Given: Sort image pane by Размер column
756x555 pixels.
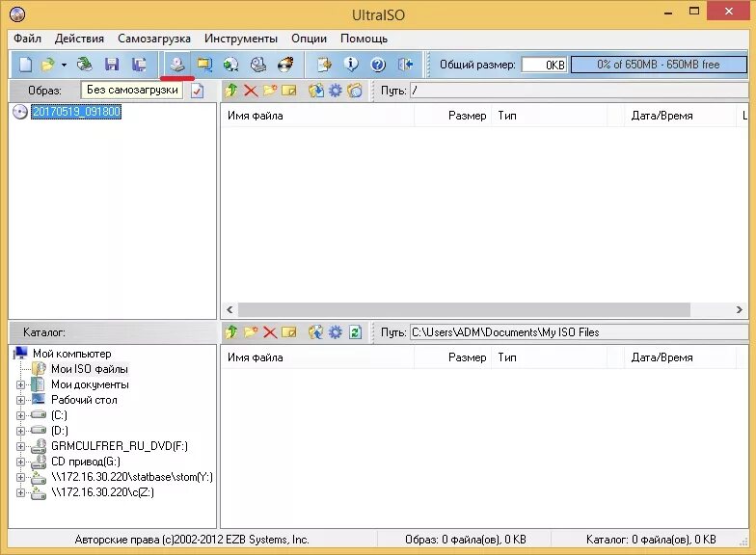Looking at the screenshot, I should (452, 116).
